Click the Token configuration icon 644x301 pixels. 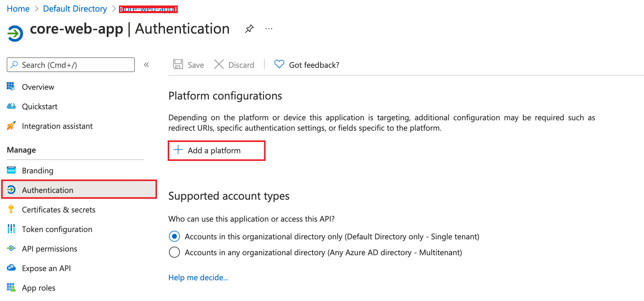coord(11,229)
